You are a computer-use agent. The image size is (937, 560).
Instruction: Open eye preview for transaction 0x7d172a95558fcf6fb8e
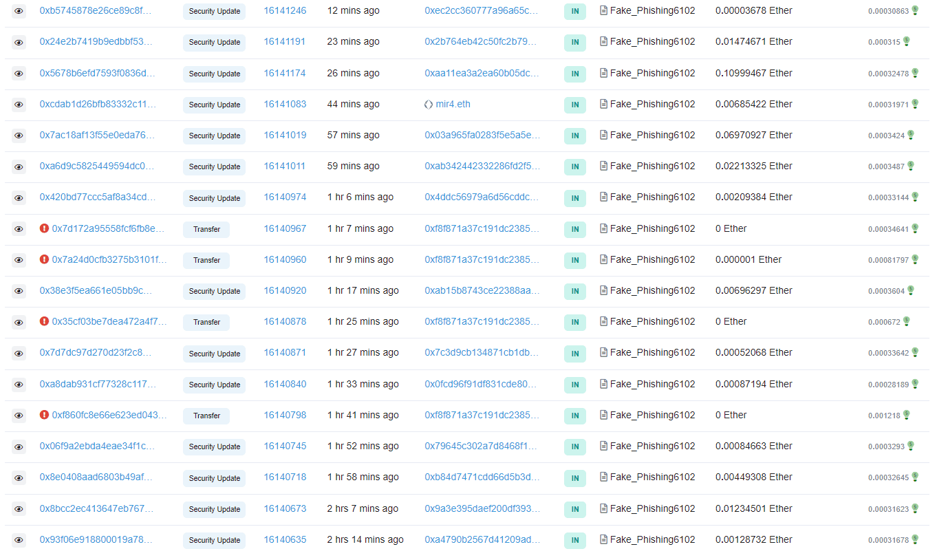(19, 229)
